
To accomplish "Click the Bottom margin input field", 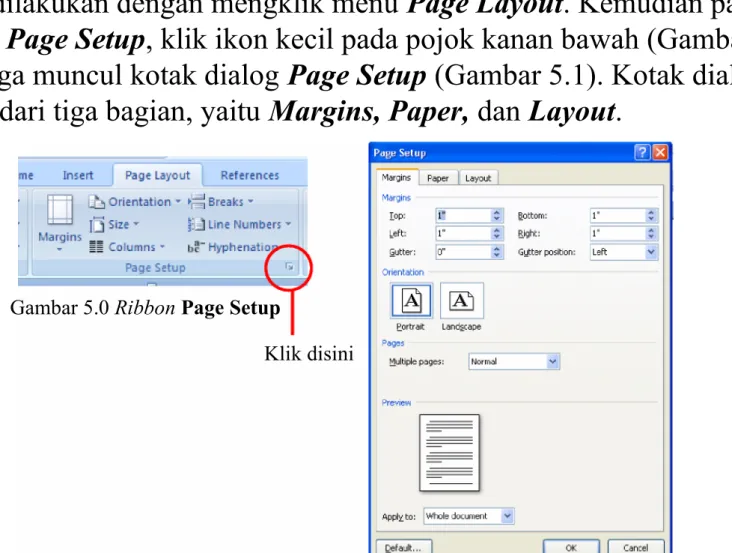I will coord(618,216).
